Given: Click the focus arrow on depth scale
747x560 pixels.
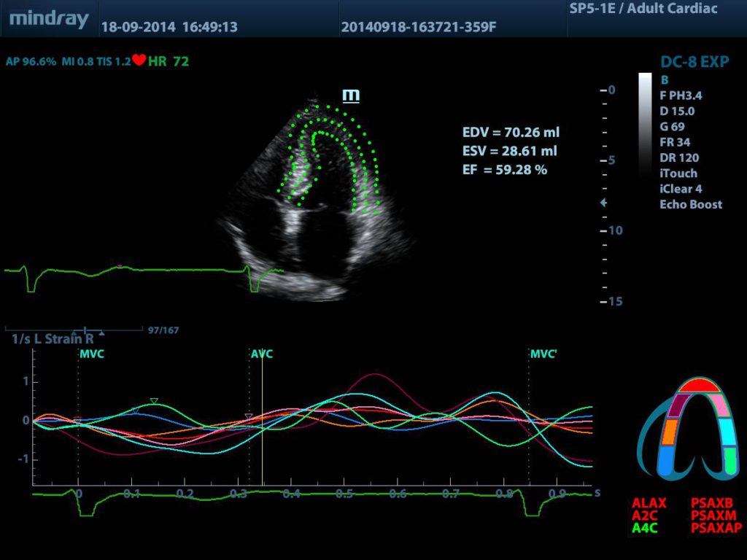Looking at the screenshot, I should (x=603, y=203).
